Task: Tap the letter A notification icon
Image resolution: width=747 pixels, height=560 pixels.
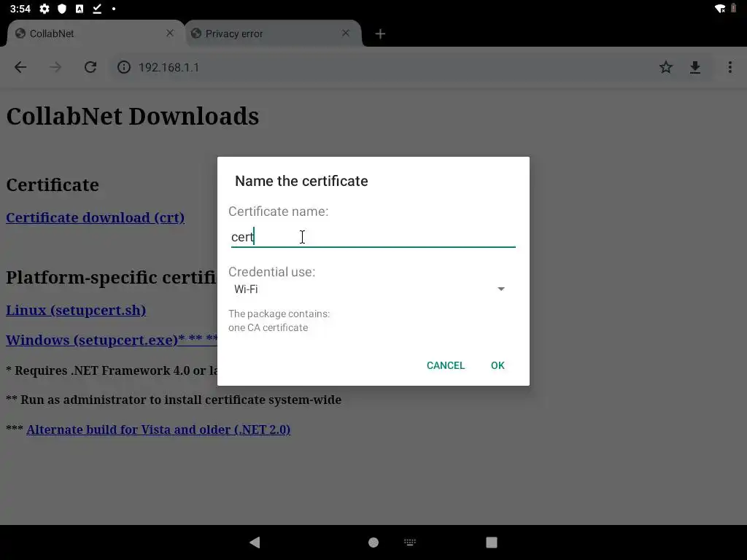Action: (80, 9)
